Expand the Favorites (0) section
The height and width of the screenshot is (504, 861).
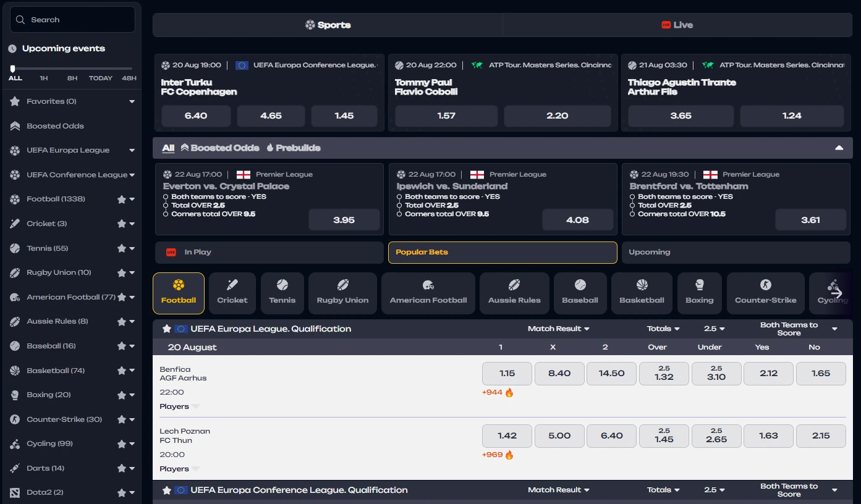(x=132, y=101)
